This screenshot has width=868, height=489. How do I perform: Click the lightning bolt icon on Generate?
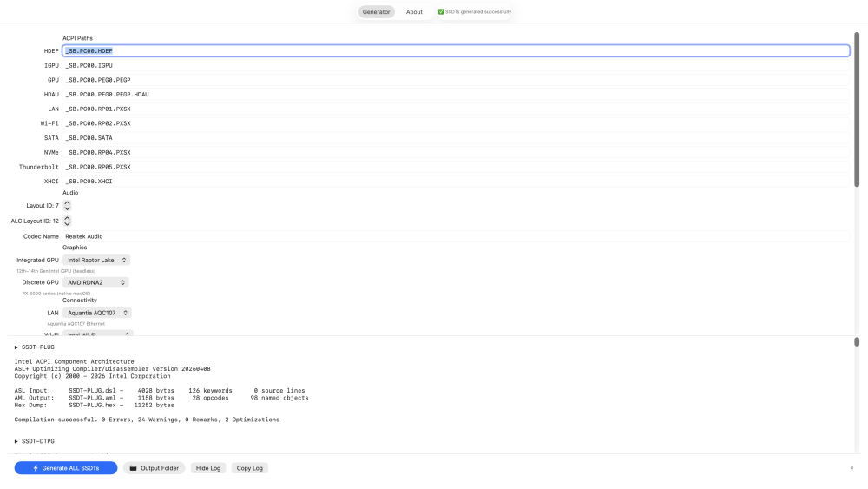[x=36, y=468]
